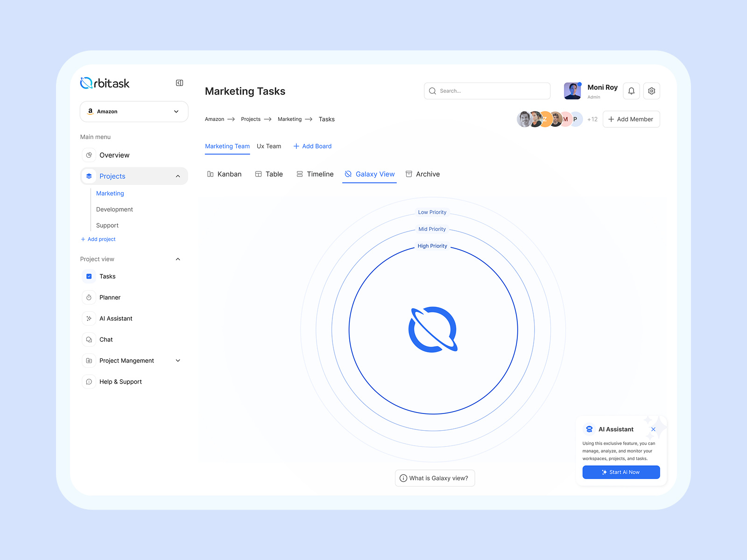Toggle the Tasks checkbox in Project view

89,276
